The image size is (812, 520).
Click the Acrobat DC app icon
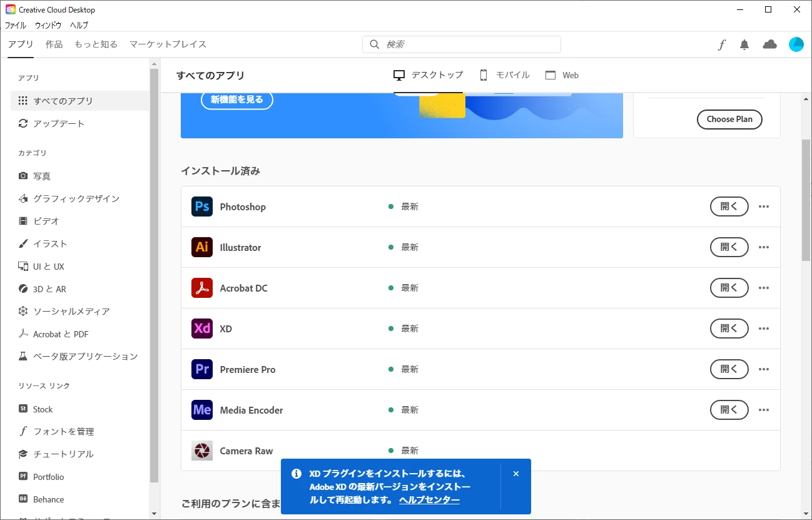(202, 288)
